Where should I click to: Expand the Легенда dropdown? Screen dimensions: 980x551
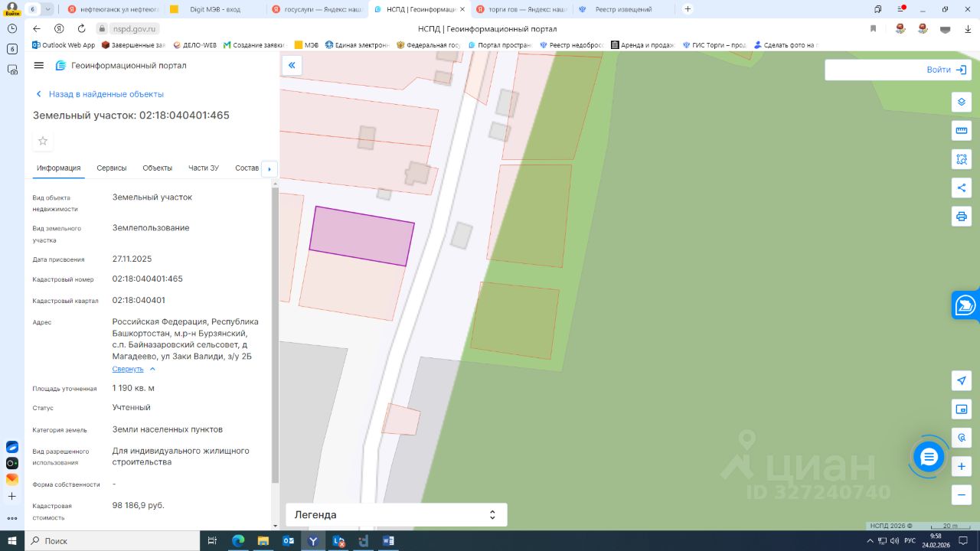click(397, 515)
